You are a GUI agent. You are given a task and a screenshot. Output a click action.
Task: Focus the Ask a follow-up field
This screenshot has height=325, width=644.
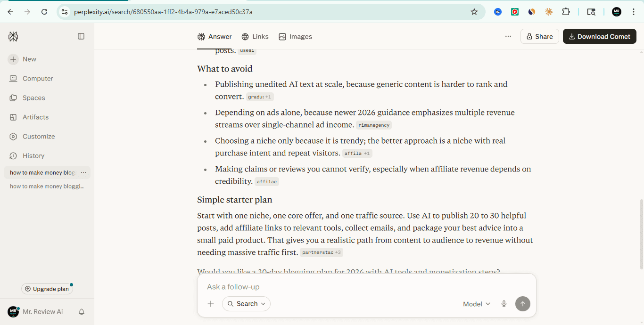366,287
